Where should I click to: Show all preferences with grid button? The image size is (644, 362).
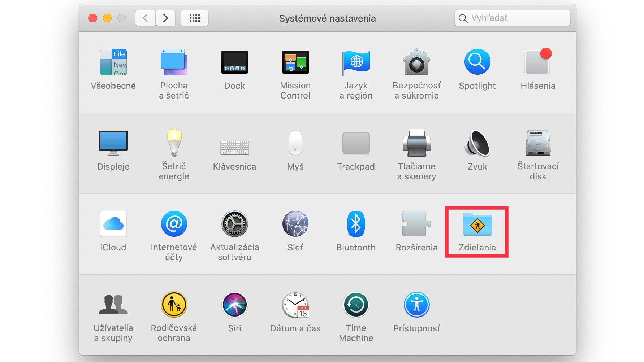click(x=195, y=18)
